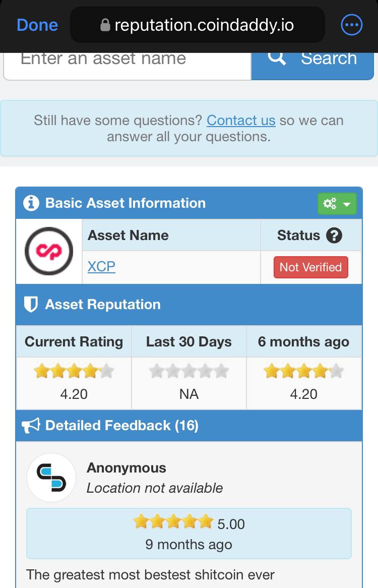Screen dimensions: 378x588
Task: Click the megaphone icon by Detailed Feedback
Action: 31,426
